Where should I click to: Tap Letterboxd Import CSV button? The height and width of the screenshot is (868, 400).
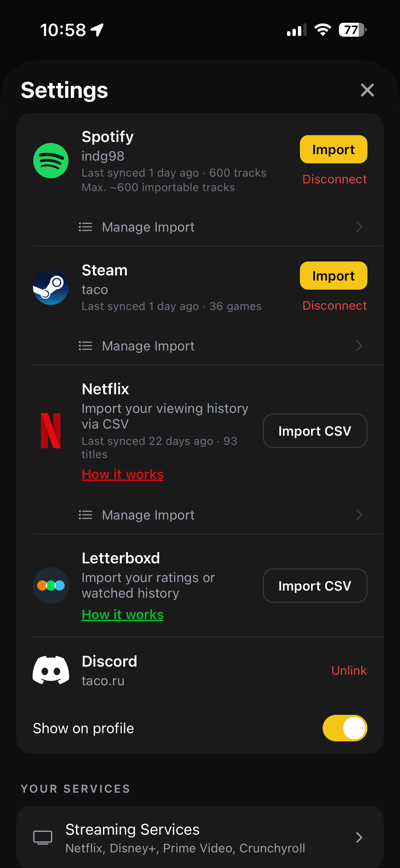pos(315,586)
